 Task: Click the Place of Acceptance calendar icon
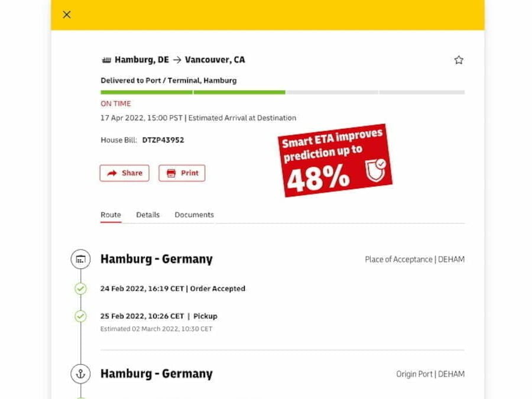[80, 259]
